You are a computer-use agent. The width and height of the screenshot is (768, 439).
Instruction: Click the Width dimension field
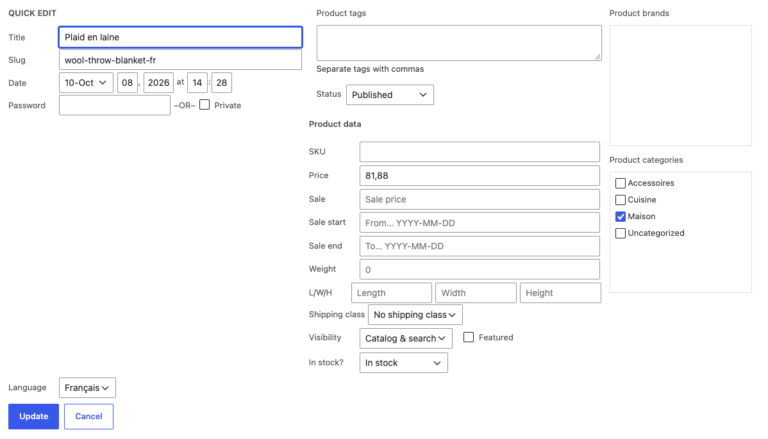coord(476,293)
